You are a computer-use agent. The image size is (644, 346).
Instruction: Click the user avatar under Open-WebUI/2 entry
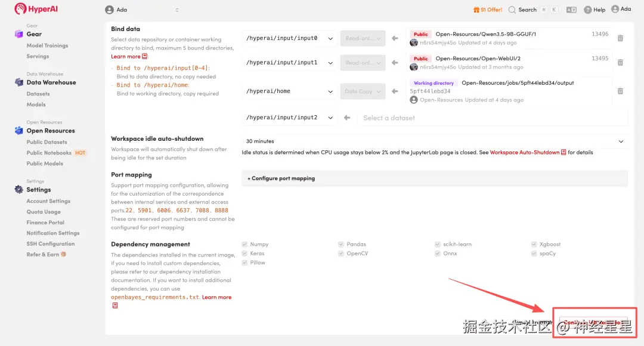click(414, 67)
